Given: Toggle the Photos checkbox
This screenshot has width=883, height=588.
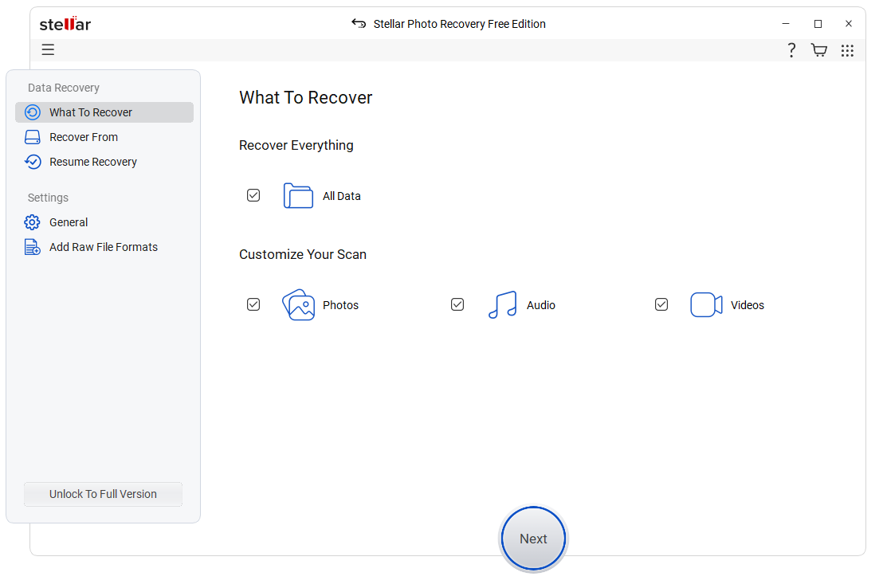Looking at the screenshot, I should pyautogui.click(x=253, y=304).
